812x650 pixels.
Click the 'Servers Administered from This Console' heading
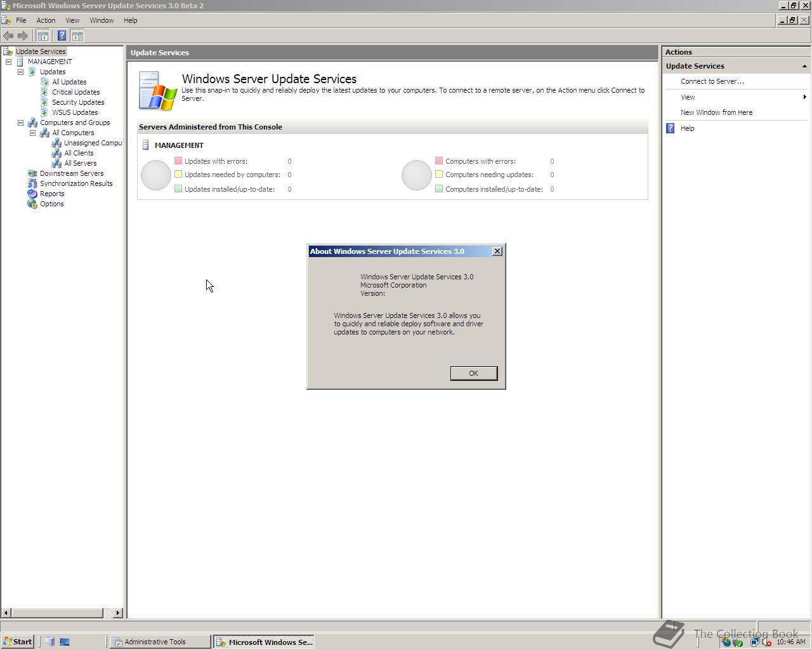tap(211, 127)
